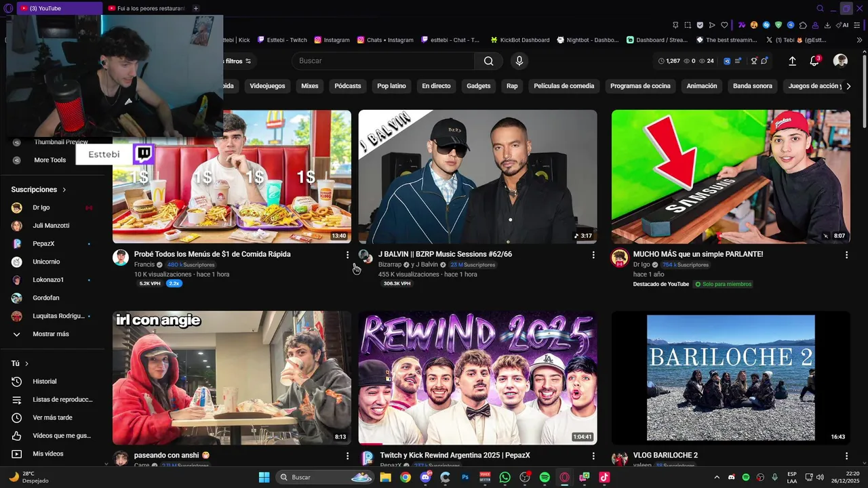Click the browser pinboard pin icon
Viewport: 868px width, 488px height.
(x=674, y=25)
